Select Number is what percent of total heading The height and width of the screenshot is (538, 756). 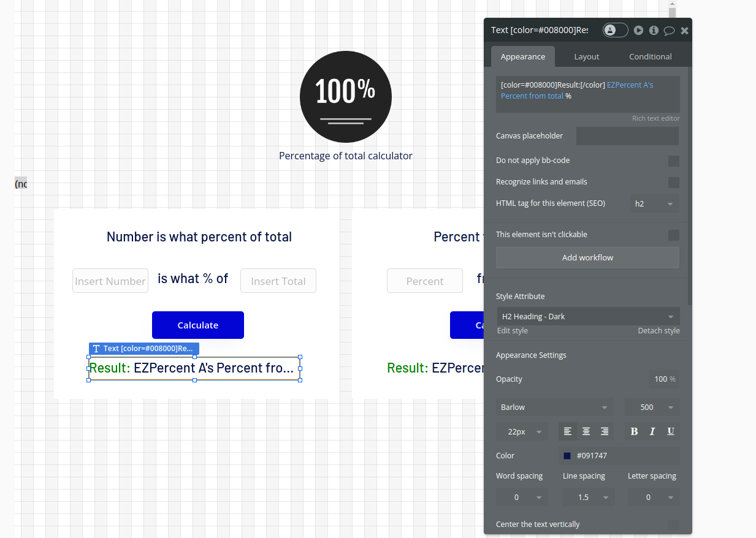coord(199,237)
